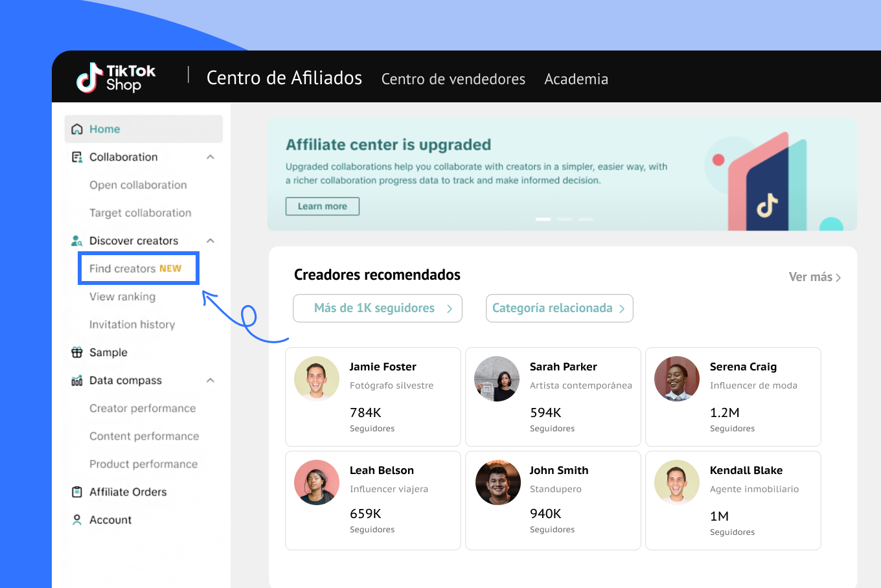Image resolution: width=881 pixels, height=588 pixels.
Task: Click the Account user icon
Action: coord(77,520)
